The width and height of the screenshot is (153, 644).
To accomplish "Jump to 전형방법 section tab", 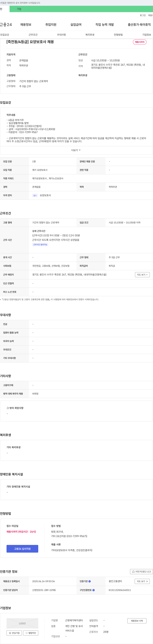I will 118,35.
